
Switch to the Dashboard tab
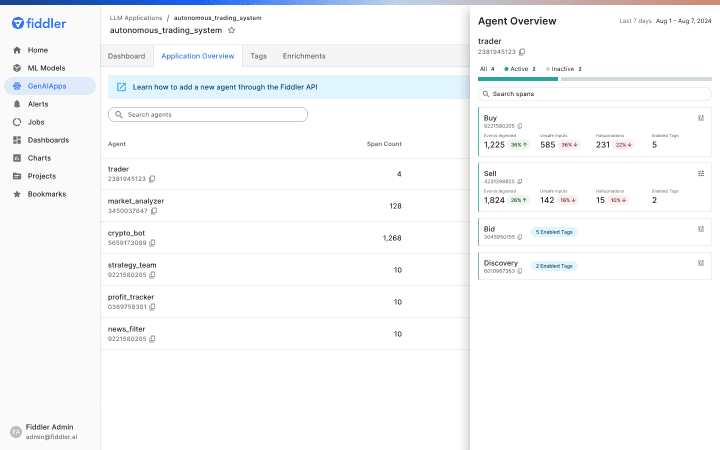pos(126,56)
